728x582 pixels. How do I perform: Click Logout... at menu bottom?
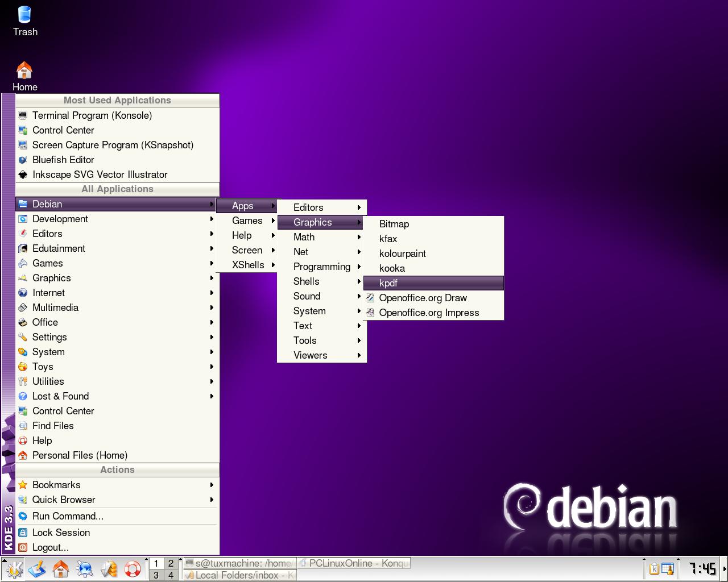[117, 547]
